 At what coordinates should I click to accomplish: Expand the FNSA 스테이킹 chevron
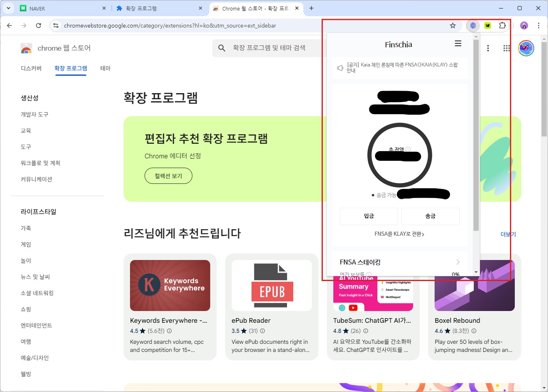pos(458,262)
